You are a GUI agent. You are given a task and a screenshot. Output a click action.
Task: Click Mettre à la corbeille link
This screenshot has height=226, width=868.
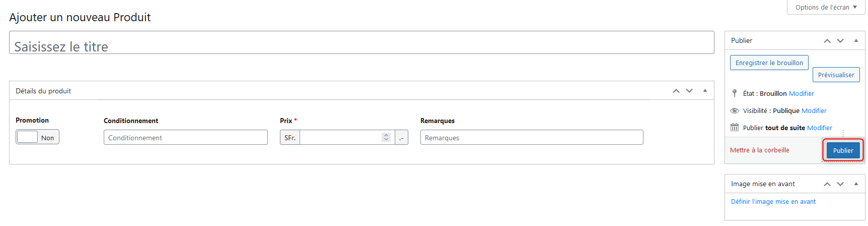pos(759,150)
